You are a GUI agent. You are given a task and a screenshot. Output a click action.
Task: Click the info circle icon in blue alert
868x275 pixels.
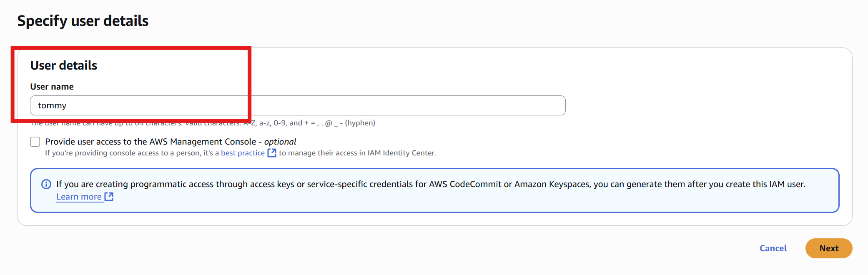click(46, 184)
